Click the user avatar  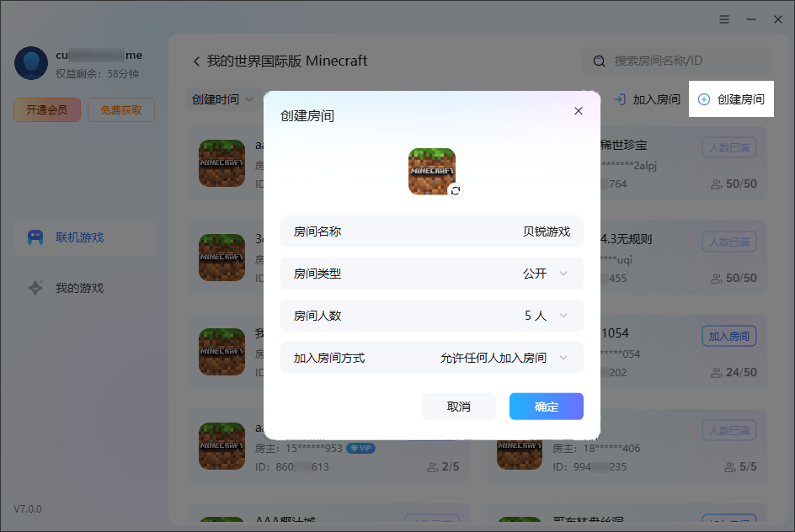[31, 63]
